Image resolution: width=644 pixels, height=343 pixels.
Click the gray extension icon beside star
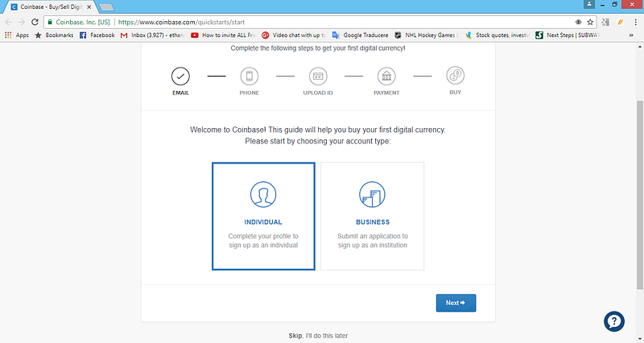pyautogui.click(x=605, y=23)
